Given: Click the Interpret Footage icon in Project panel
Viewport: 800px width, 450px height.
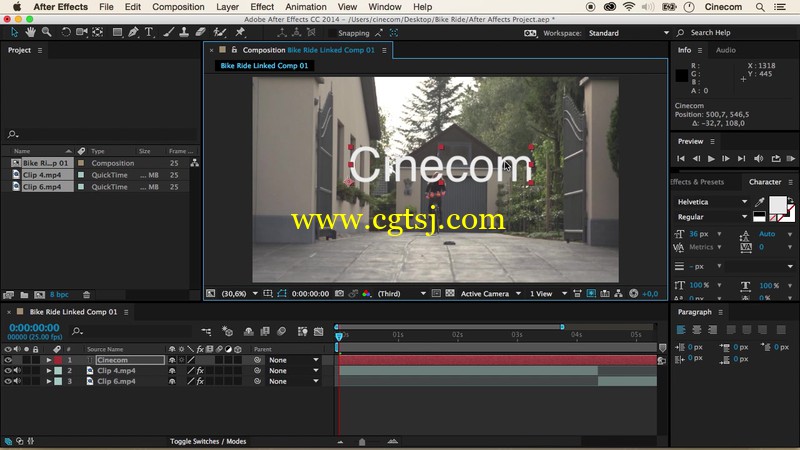Looking at the screenshot, I should coord(8,295).
